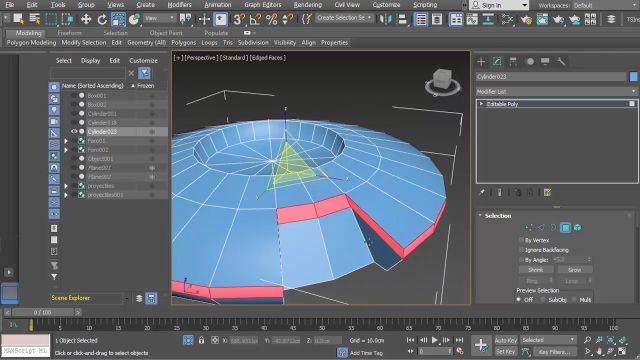
Task: Collapse the Selection rollout
Action: click(480, 215)
